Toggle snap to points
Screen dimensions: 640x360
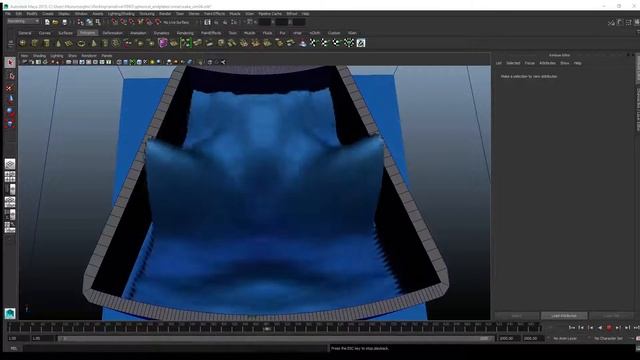point(131,22)
